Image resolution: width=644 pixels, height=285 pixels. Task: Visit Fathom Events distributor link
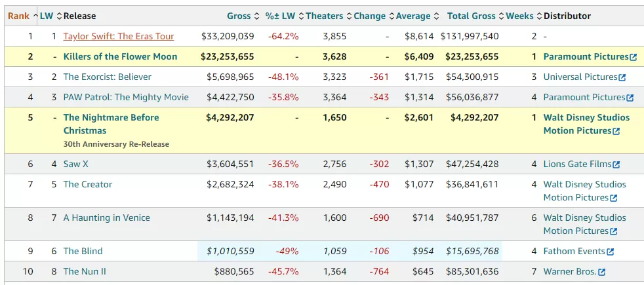coord(574,252)
